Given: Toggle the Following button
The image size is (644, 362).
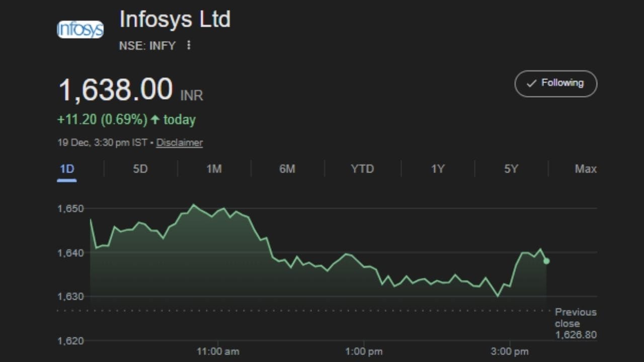Looking at the screenshot, I should [x=555, y=83].
